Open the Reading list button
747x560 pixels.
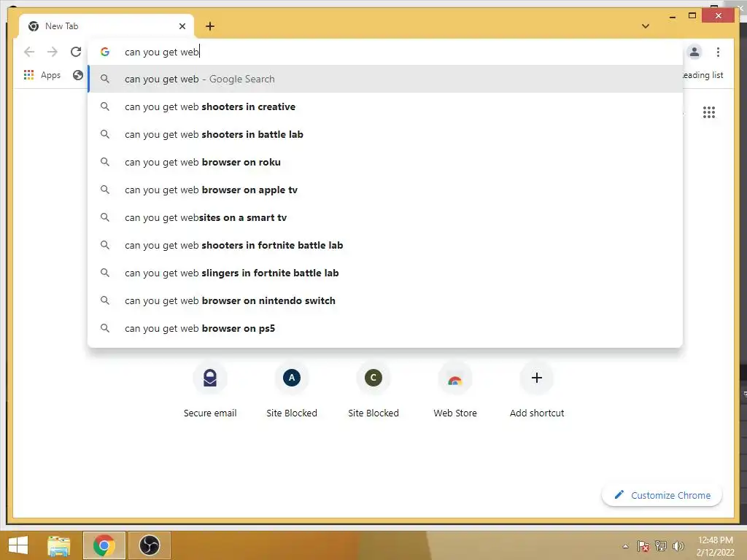[x=703, y=75]
